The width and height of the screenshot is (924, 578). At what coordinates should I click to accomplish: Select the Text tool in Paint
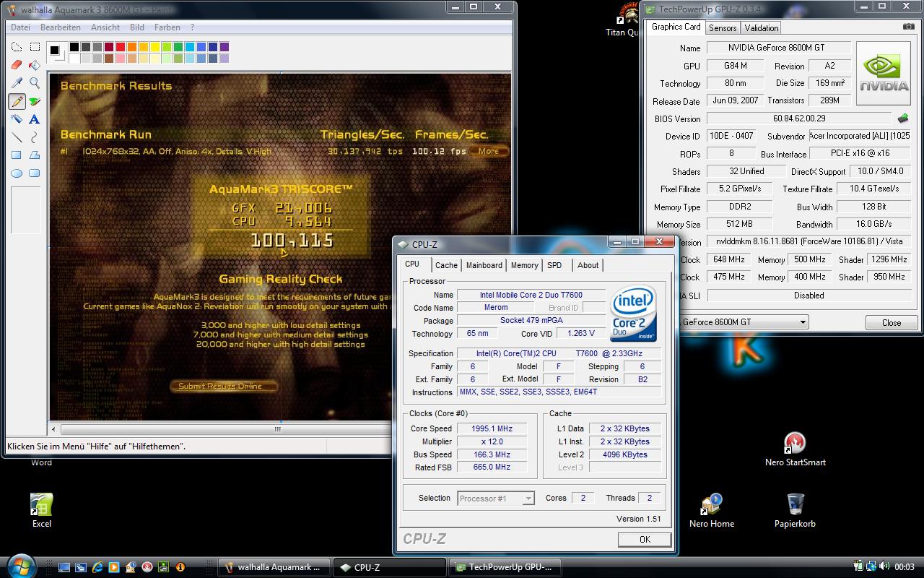[x=34, y=119]
